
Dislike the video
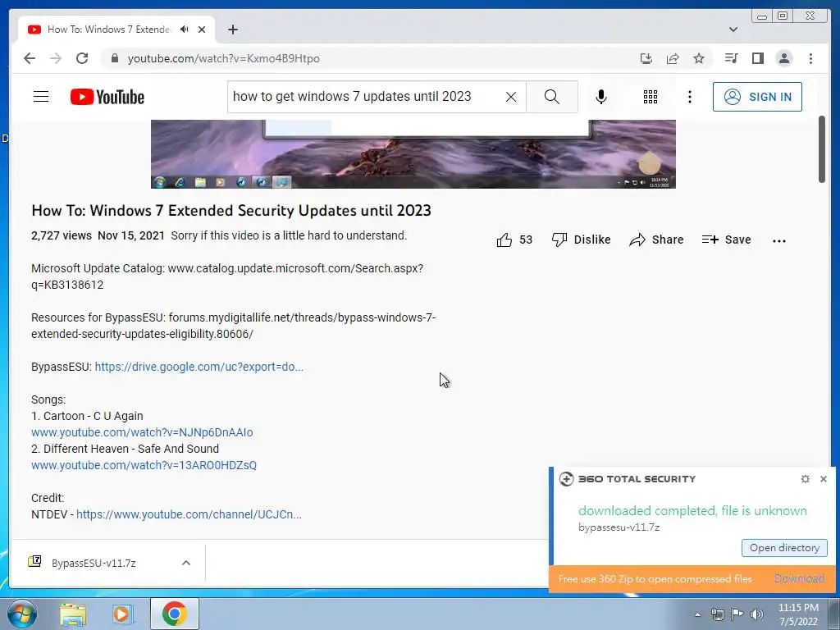[x=582, y=240]
